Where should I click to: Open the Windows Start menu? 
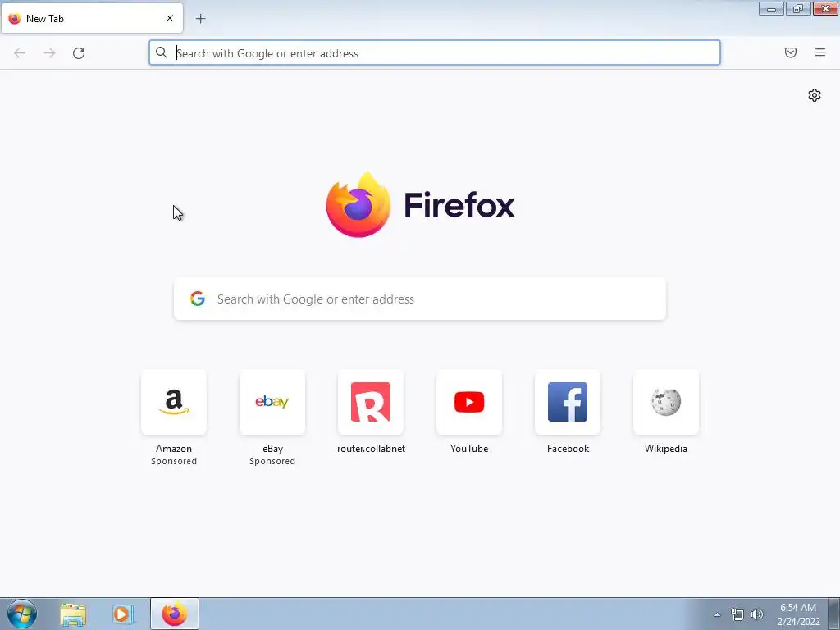point(22,614)
